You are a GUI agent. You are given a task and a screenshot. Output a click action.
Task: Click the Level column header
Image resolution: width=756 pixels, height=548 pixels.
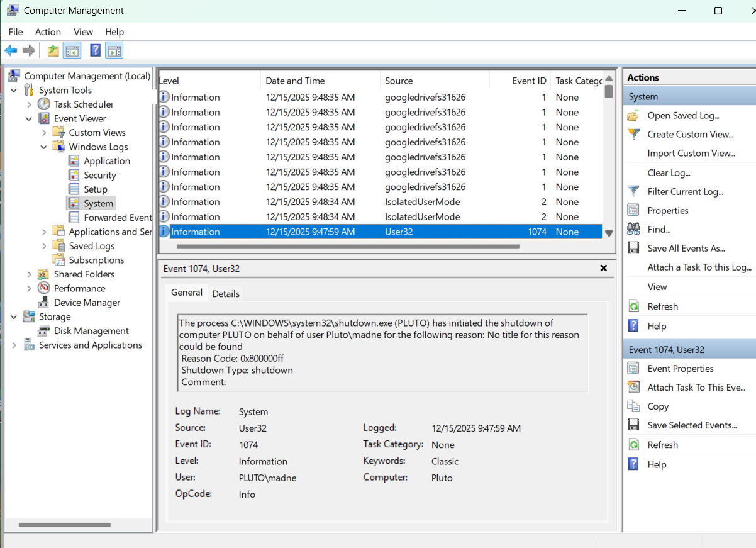[x=209, y=81]
